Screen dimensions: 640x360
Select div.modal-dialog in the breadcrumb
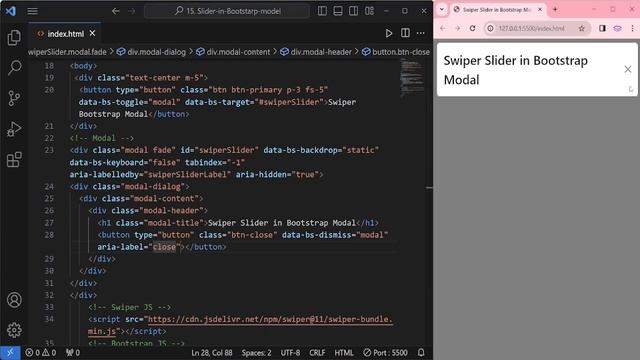[151, 52]
